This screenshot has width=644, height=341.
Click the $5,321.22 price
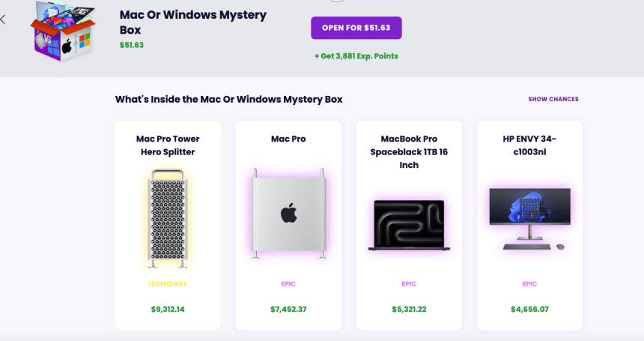click(x=409, y=310)
